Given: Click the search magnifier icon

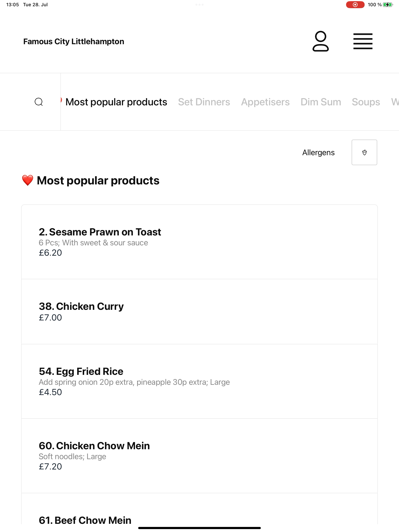Looking at the screenshot, I should tap(39, 102).
